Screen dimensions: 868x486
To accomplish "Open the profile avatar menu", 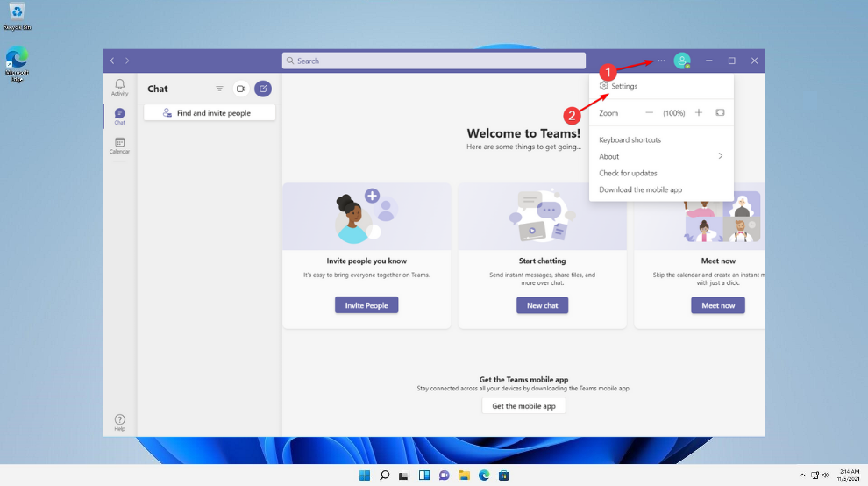I will [682, 61].
